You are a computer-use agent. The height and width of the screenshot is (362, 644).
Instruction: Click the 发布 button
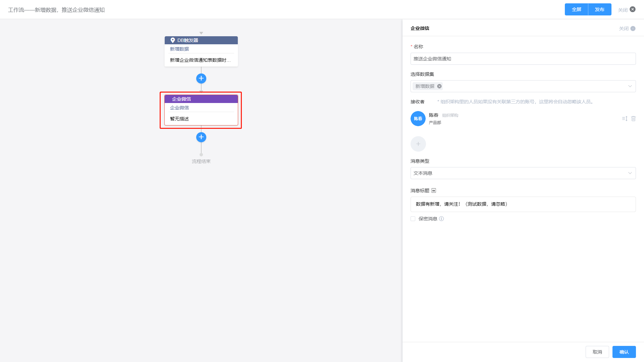[600, 9]
